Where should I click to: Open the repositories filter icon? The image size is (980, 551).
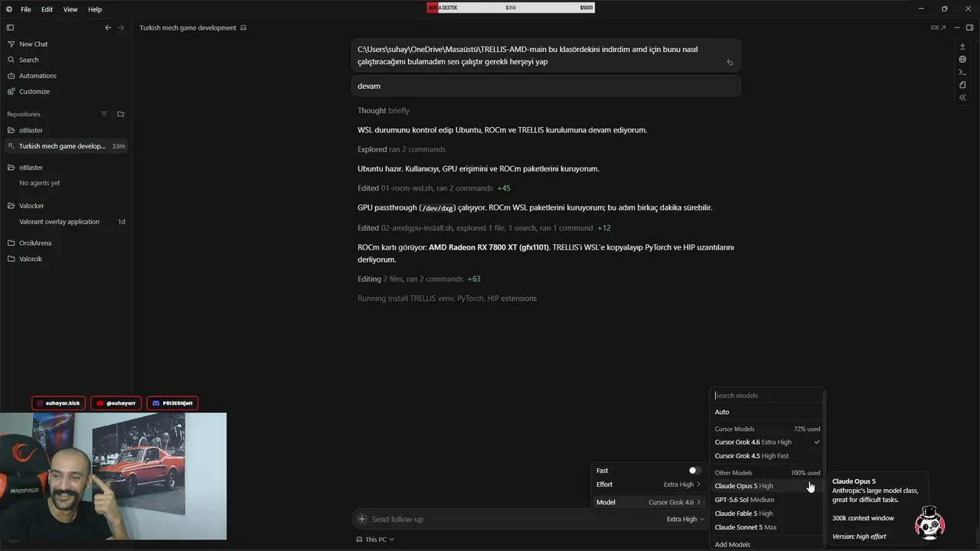pyautogui.click(x=104, y=114)
